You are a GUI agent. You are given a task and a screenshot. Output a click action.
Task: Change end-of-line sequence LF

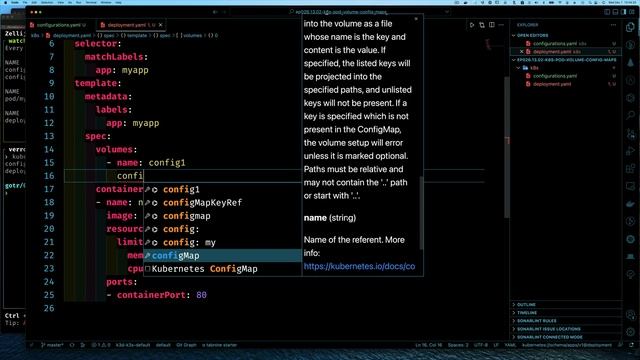pos(496,345)
